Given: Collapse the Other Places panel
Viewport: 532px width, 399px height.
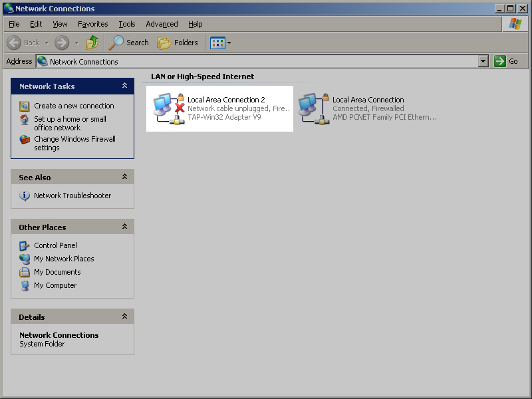Looking at the screenshot, I should pos(124,227).
